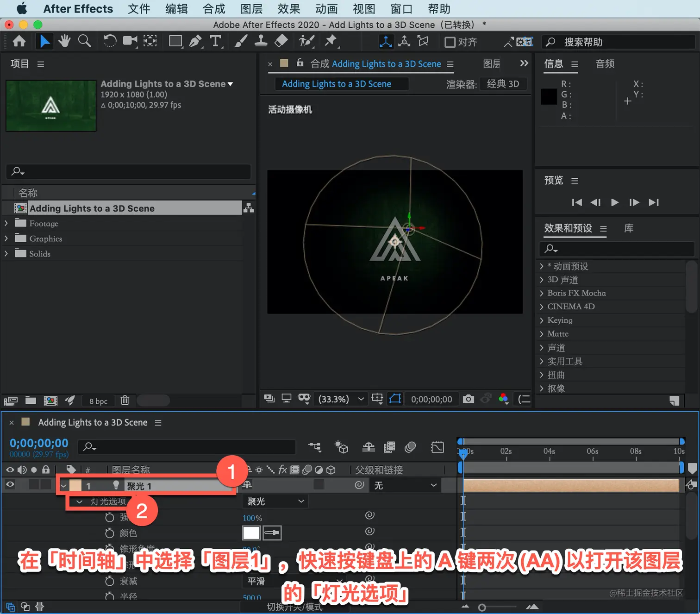
Task: Select the Clone Stamp tool
Action: click(261, 41)
